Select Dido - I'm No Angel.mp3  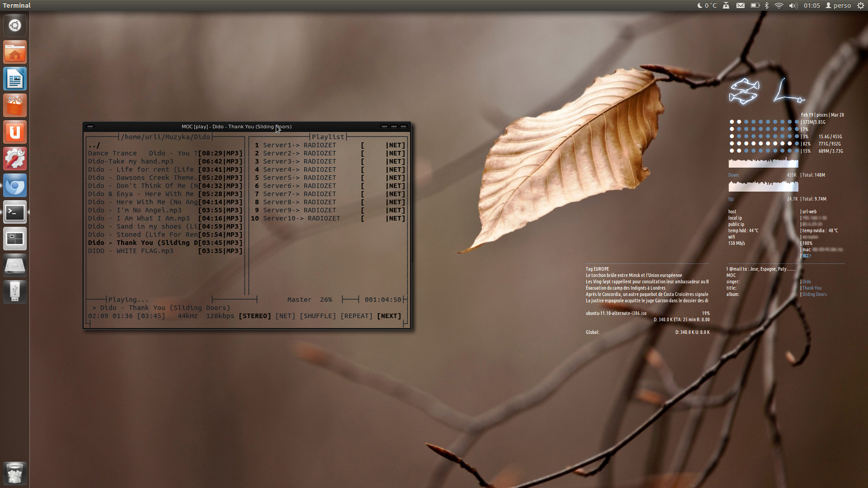(x=165, y=210)
